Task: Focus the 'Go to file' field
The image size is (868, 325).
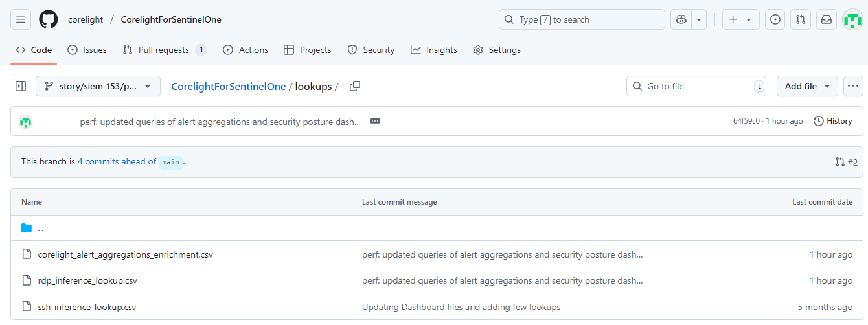Action: (x=698, y=86)
